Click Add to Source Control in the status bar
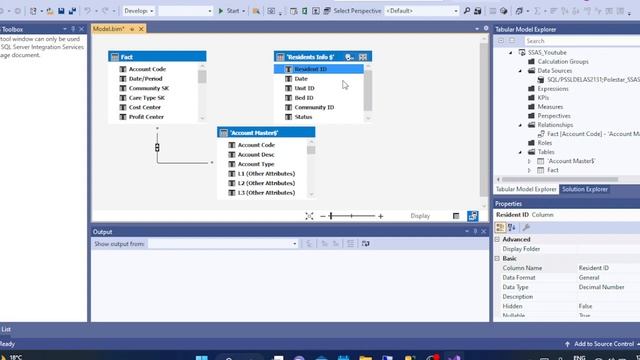This screenshot has width=640, height=360. point(604,344)
